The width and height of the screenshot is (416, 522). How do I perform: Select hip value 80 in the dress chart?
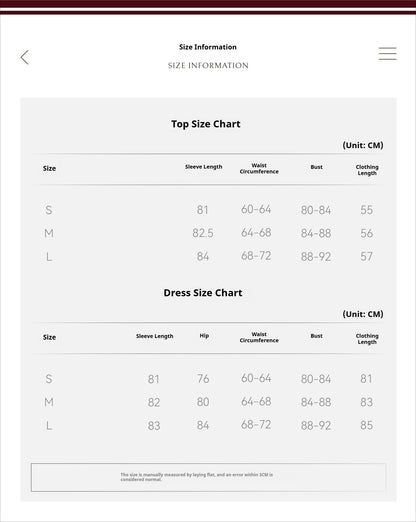click(203, 402)
